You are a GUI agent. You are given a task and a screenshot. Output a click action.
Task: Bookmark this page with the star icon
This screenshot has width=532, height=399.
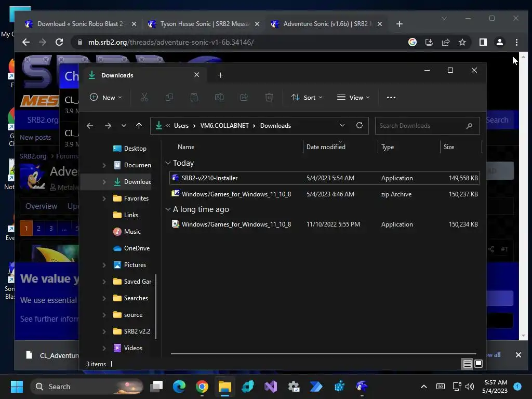pyautogui.click(x=462, y=42)
